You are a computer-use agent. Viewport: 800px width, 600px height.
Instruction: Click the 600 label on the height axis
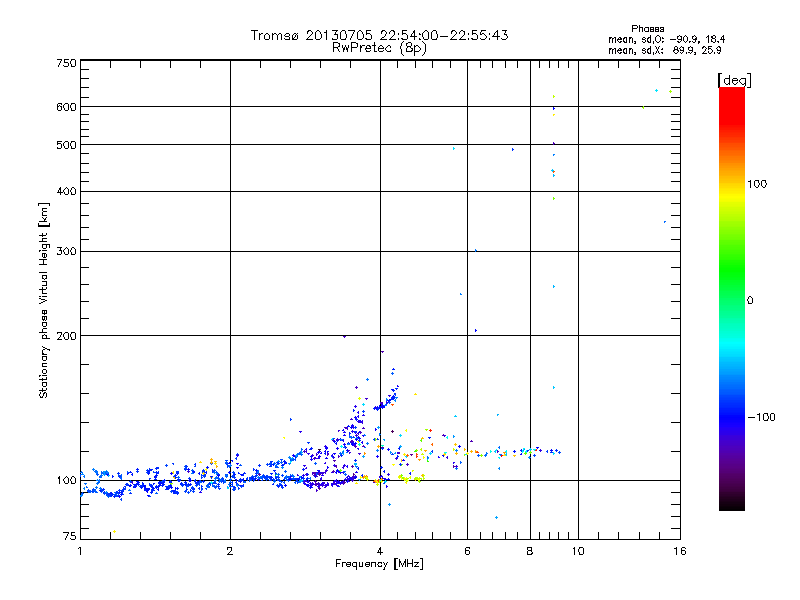[x=66, y=107]
